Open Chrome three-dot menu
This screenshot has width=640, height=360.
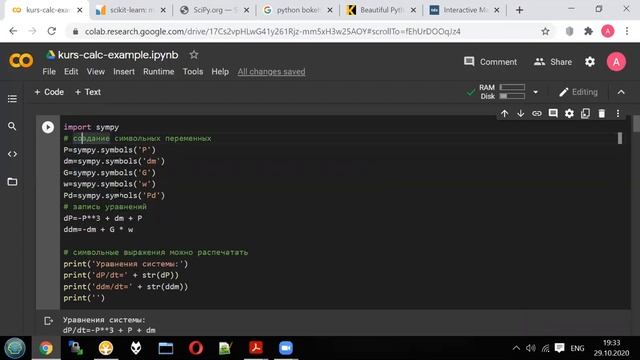click(627, 31)
